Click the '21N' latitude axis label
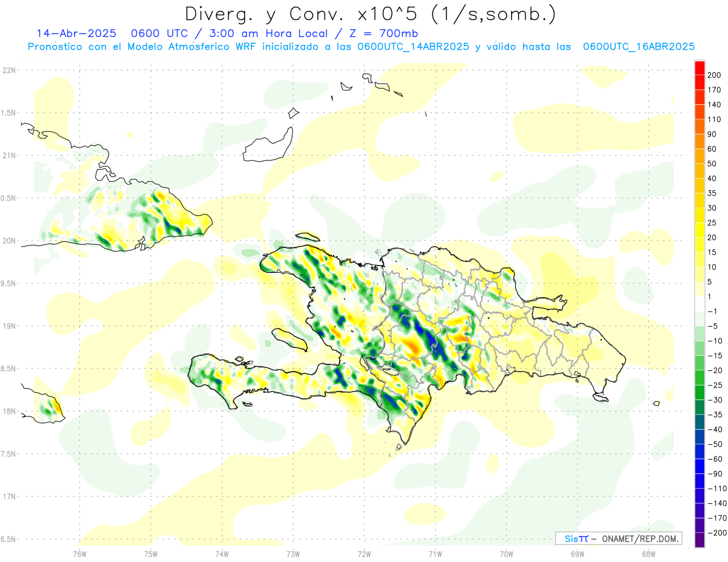728x562 pixels. [10, 155]
